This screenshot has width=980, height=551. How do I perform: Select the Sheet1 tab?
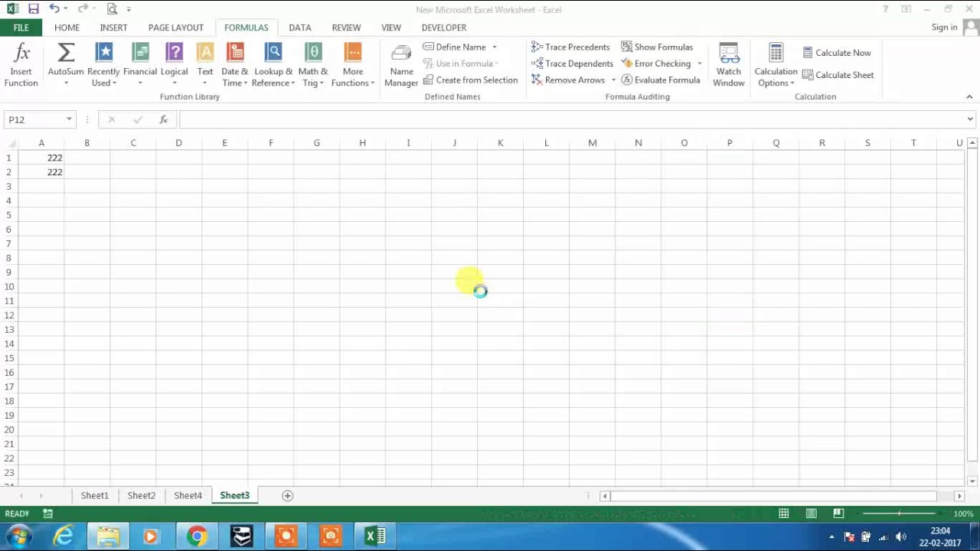click(95, 495)
